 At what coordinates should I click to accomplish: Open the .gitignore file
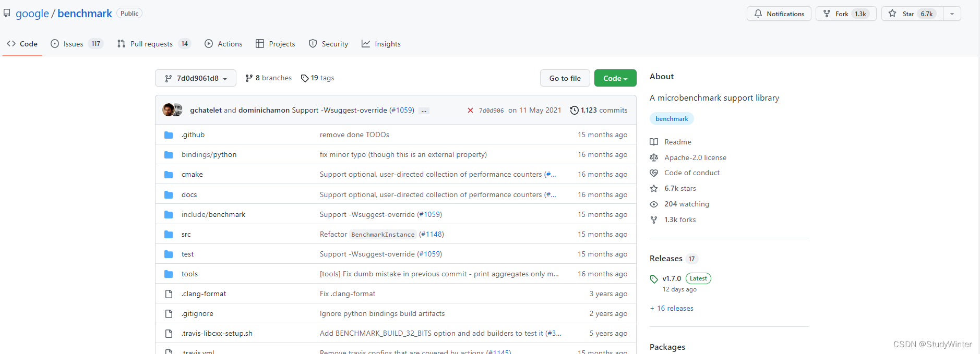pos(197,314)
